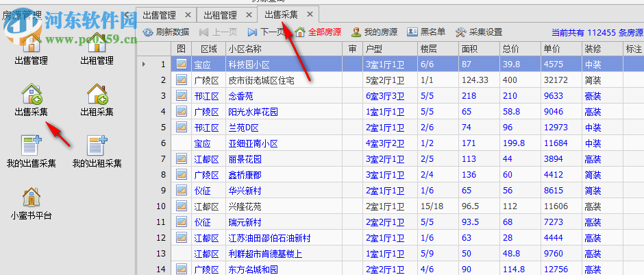Open the 出租管理 sidebar icon
Screen dimensions: 644x275
click(x=97, y=49)
